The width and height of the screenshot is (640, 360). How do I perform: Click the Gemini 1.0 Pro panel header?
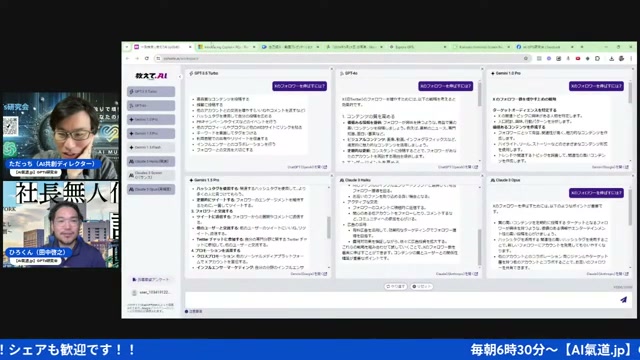(x=560, y=73)
